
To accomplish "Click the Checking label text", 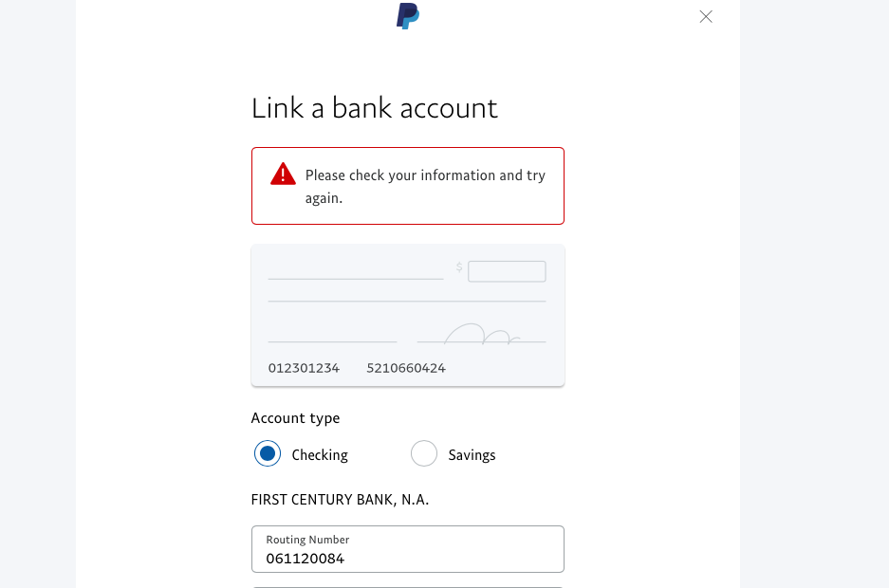I will (x=320, y=455).
